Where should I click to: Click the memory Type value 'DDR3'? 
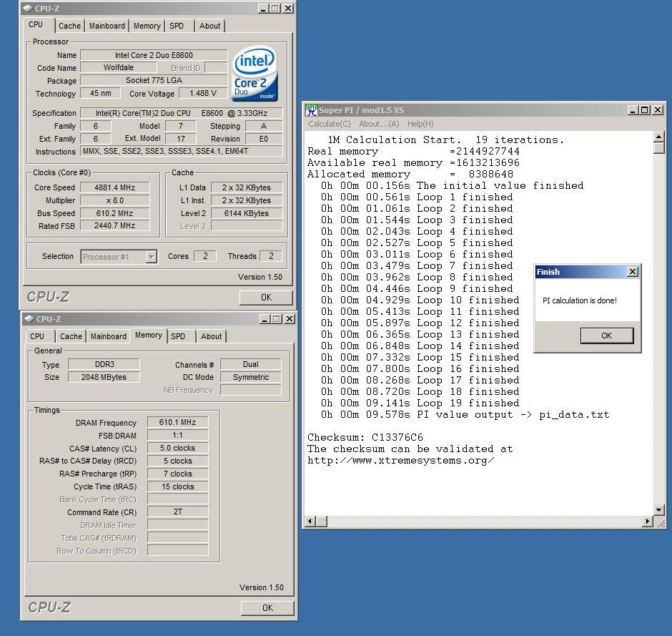pos(104,364)
